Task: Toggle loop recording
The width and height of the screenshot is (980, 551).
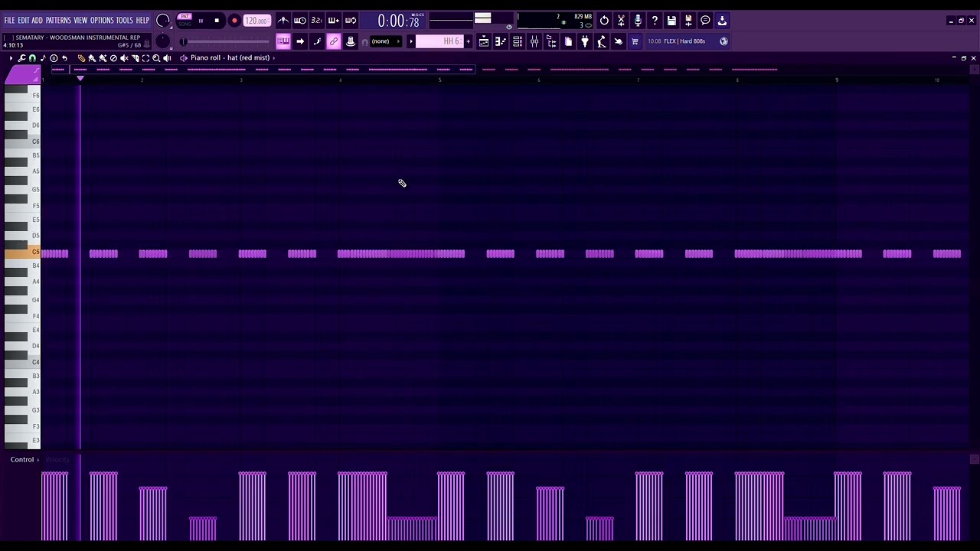Action: pos(351,21)
